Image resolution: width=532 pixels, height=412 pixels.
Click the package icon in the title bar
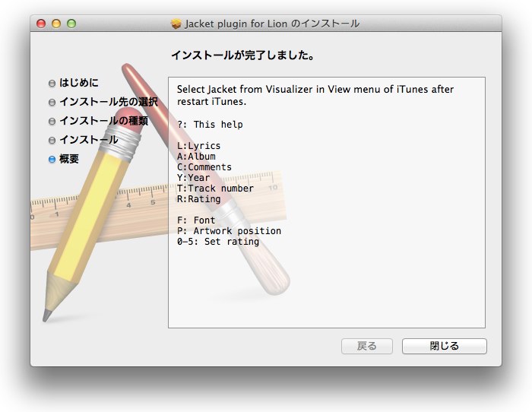tap(176, 24)
